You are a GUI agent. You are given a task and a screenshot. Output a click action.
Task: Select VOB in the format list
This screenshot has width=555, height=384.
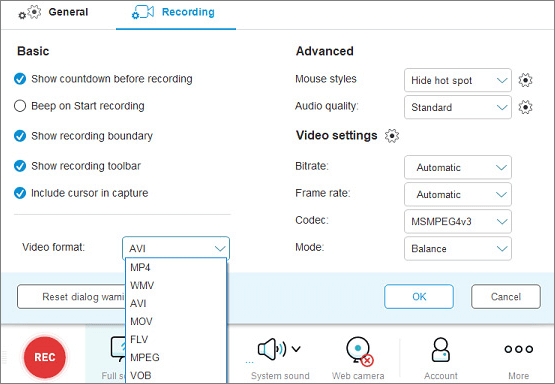[x=176, y=376]
